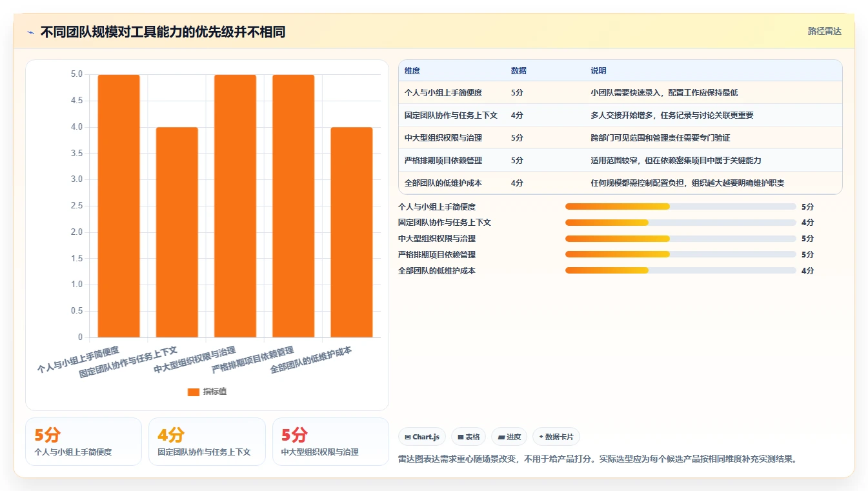Click the footer note starting 雷达图表达需求重心
The width and height of the screenshot is (868, 491).
pos(599,459)
